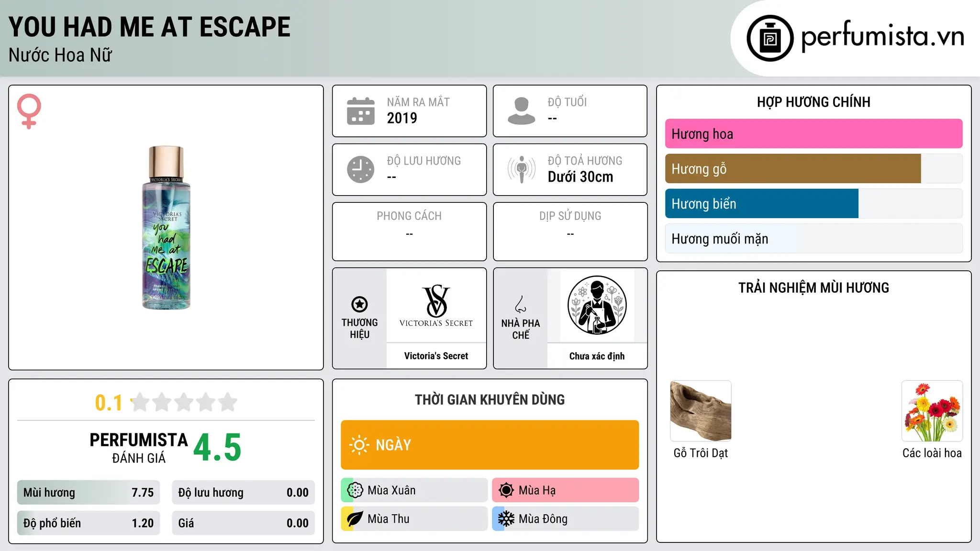
Task: Click the Độ phổ biến 1.20 score bar
Action: coord(89,523)
